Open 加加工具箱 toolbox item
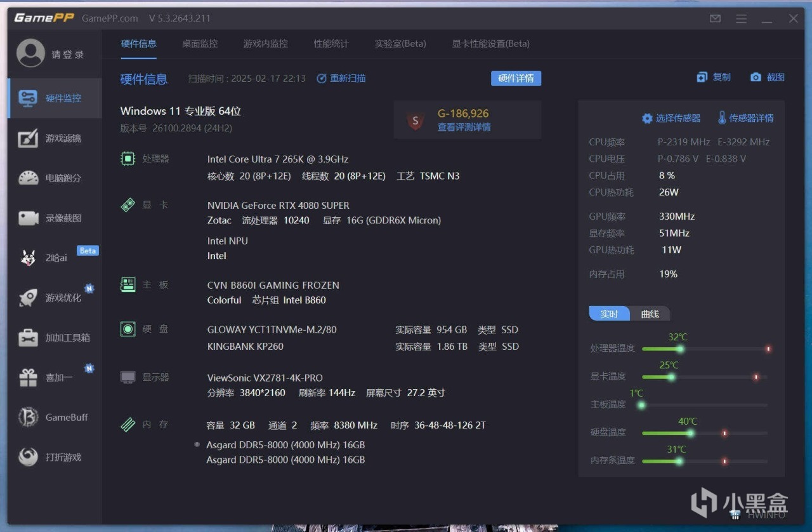The width and height of the screenshot is (812, 532). coord(55,338)
